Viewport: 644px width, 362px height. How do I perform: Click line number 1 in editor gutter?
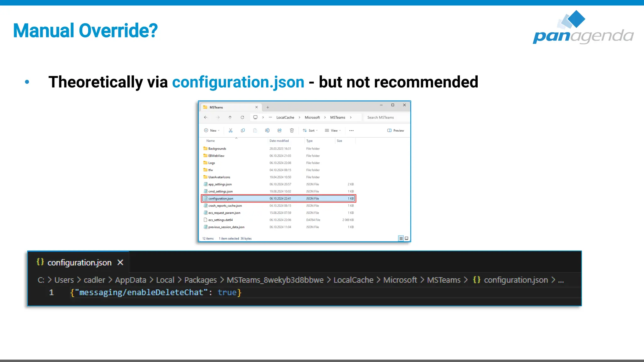[x=51, y=293]
